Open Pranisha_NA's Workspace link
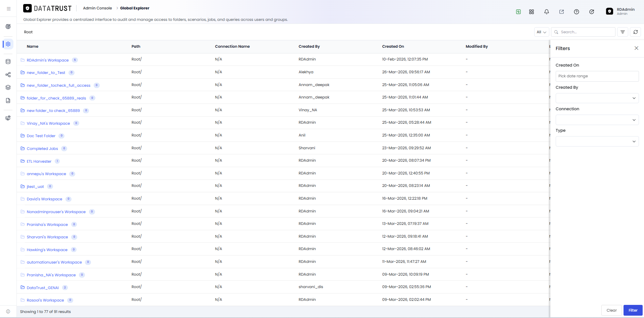Image resolution: width=644 pixels, height=318 pixels. (x=51, y=275)
